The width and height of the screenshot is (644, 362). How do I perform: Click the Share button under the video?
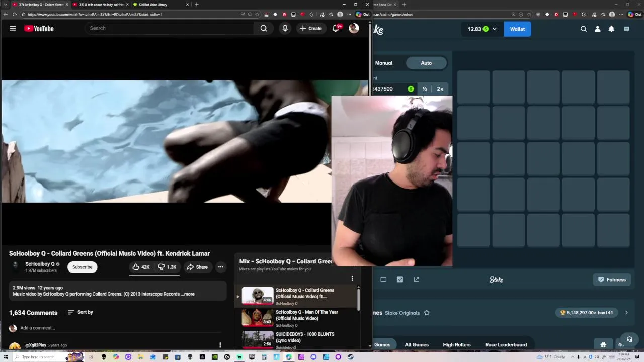click(x=197, y=267)
